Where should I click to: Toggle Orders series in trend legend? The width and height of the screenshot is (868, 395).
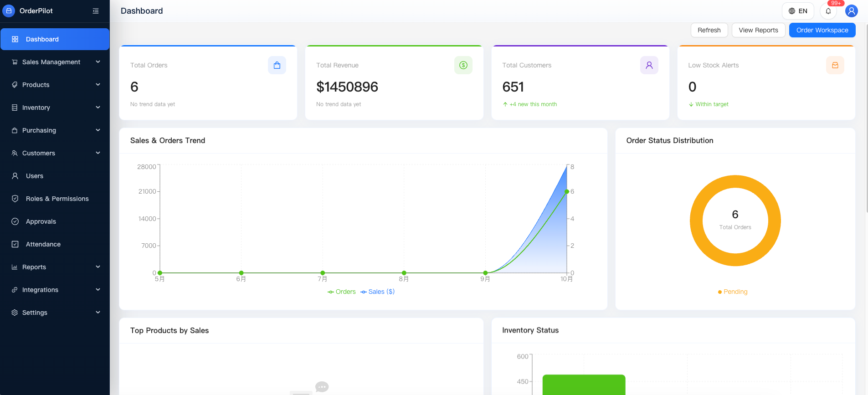[342, 292]
